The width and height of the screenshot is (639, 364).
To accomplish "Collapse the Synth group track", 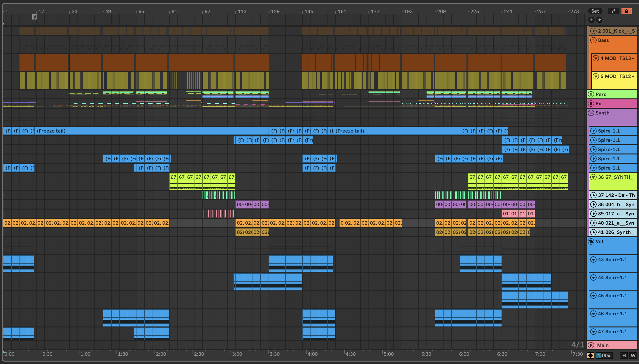I will [x=591, y=113].
